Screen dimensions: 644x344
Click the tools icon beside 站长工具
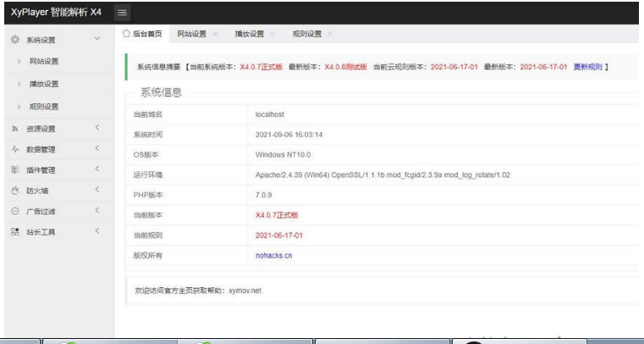tap(15, 232)
